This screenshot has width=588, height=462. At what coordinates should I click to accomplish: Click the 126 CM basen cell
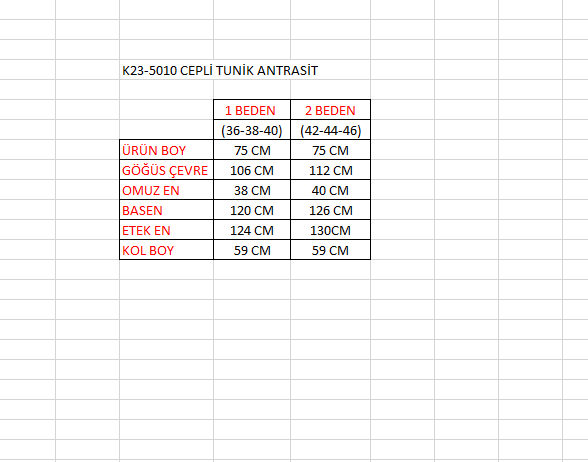[330, 210]
